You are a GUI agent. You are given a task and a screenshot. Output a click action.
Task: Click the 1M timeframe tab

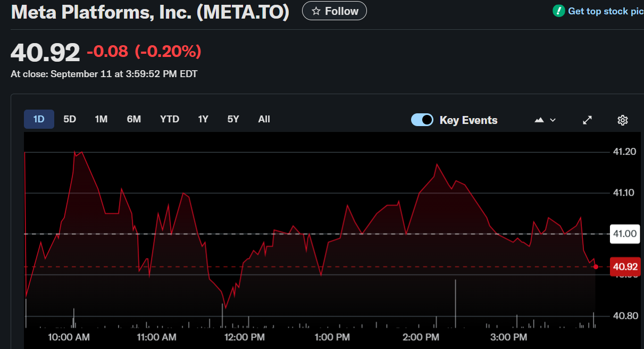point(101,119)
